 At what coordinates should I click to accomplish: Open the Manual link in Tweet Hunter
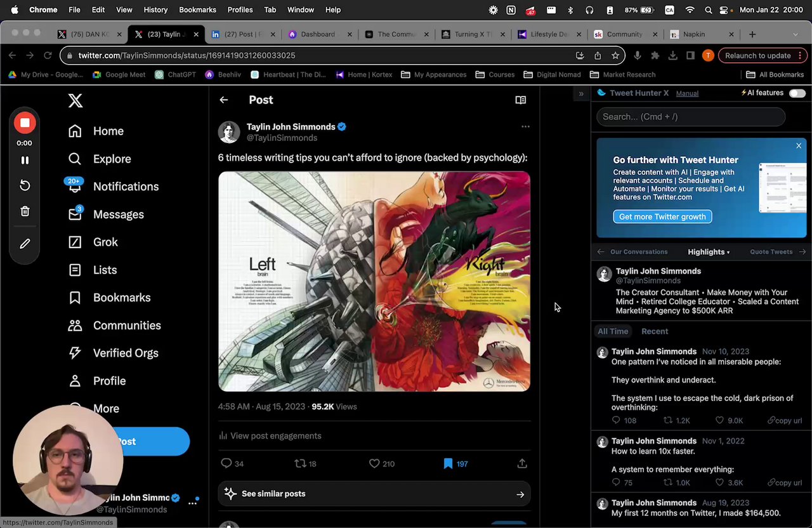tap(687, 93)
